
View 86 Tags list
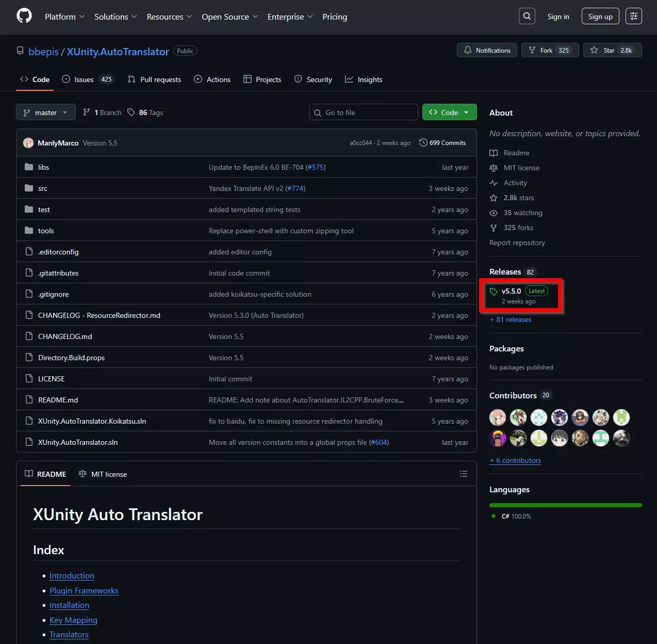(145, 112)
